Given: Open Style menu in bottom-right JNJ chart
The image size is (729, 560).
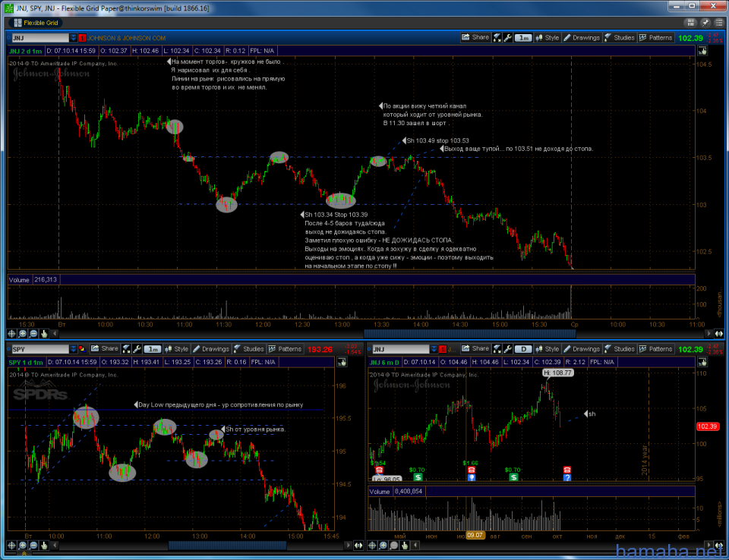Looking at the screenshot, I should [x=548, y=349].
